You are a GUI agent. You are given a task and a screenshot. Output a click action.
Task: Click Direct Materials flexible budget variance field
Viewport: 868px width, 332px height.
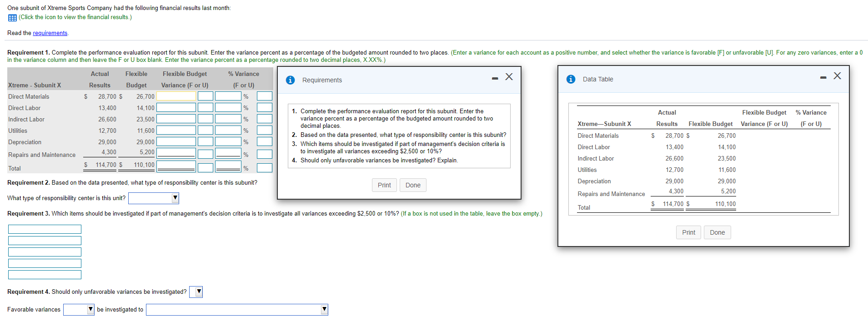(x=176, y=96)
